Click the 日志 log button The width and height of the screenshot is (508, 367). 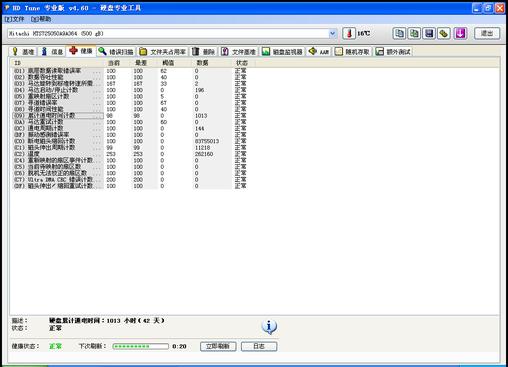click(x=259, y=346)
